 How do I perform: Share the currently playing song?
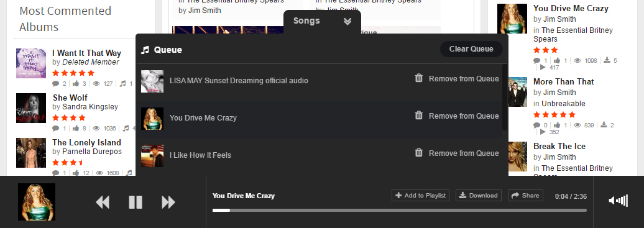(525, 196)
